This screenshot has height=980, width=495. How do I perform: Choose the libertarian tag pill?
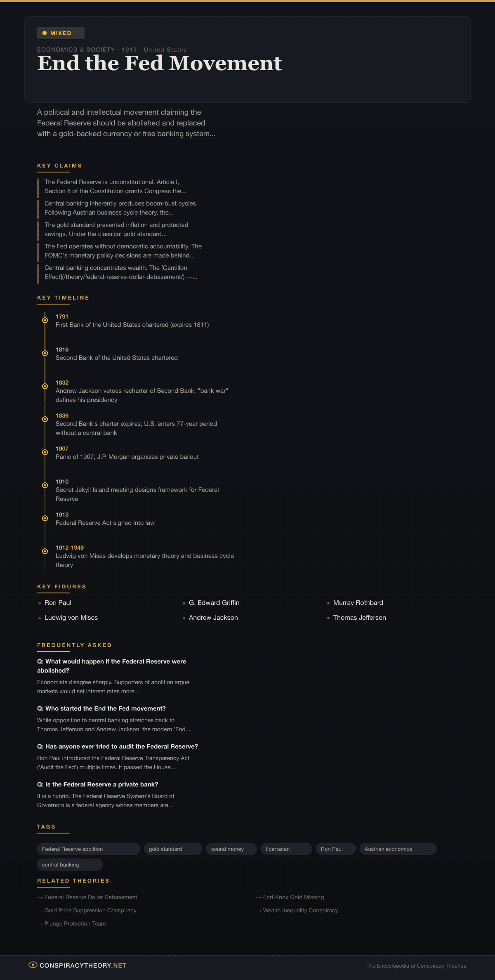point(286,849)
